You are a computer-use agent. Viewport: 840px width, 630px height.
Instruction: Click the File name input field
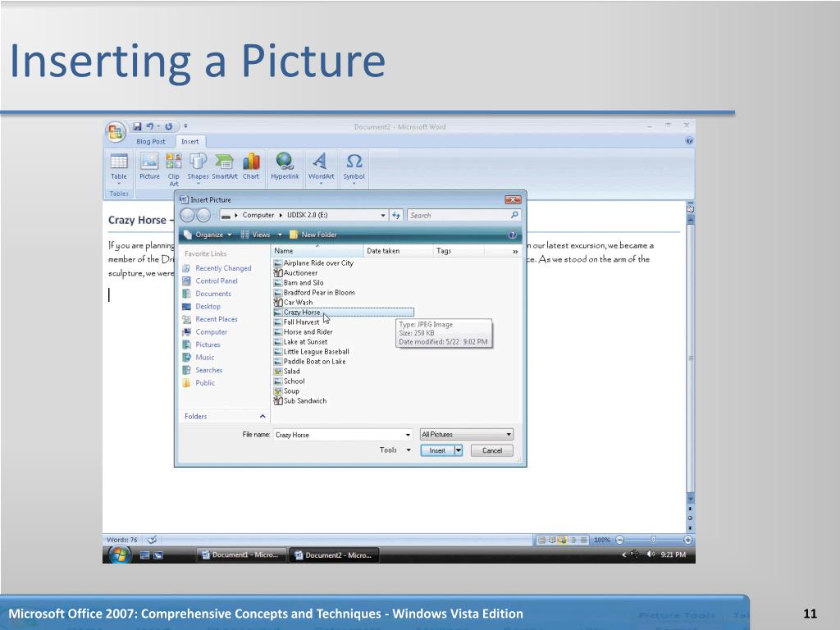[x=338, y=435]
